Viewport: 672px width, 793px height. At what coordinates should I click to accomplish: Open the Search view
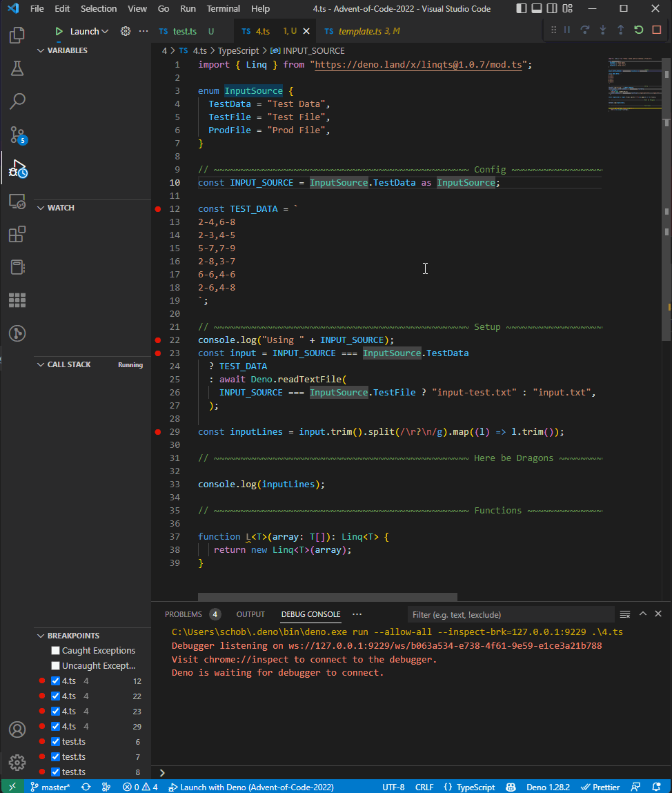[x=17, y=101]
